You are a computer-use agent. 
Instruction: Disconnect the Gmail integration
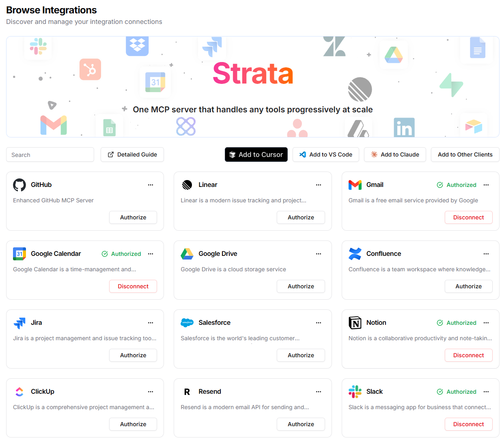pyautogui.click(x=468, y=217)
